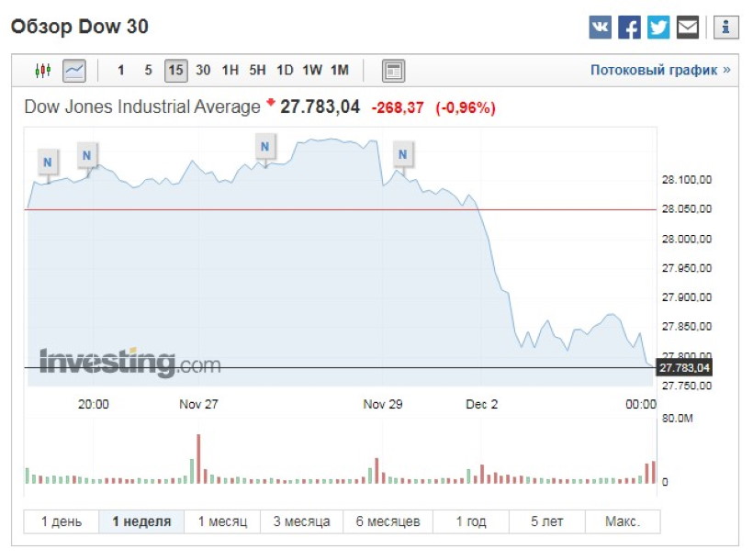Open the news panel icon in toolbar

tap(393, 71)
